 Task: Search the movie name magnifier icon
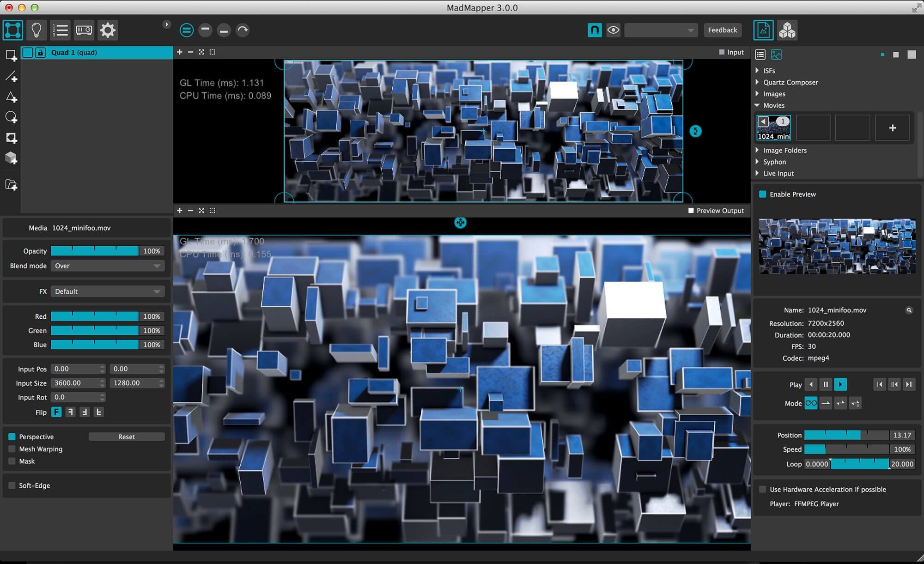[909, 310]
